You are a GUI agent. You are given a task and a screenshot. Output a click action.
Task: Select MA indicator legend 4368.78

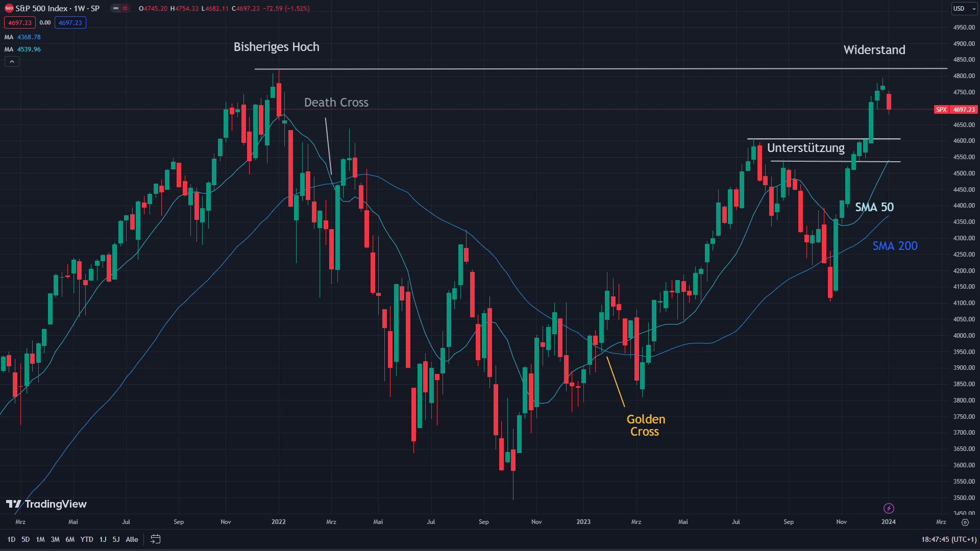[22, 37]
